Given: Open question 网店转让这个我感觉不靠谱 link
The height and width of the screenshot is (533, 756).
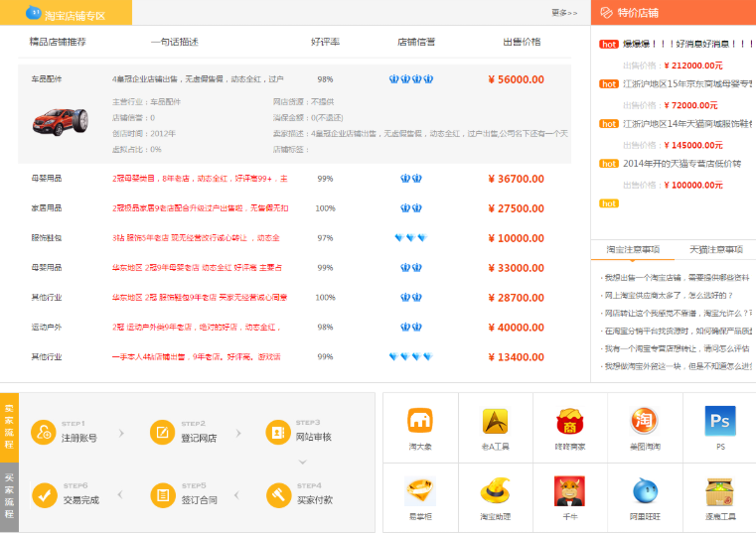Looking at the screenshot, I should [x=678, y=314].
